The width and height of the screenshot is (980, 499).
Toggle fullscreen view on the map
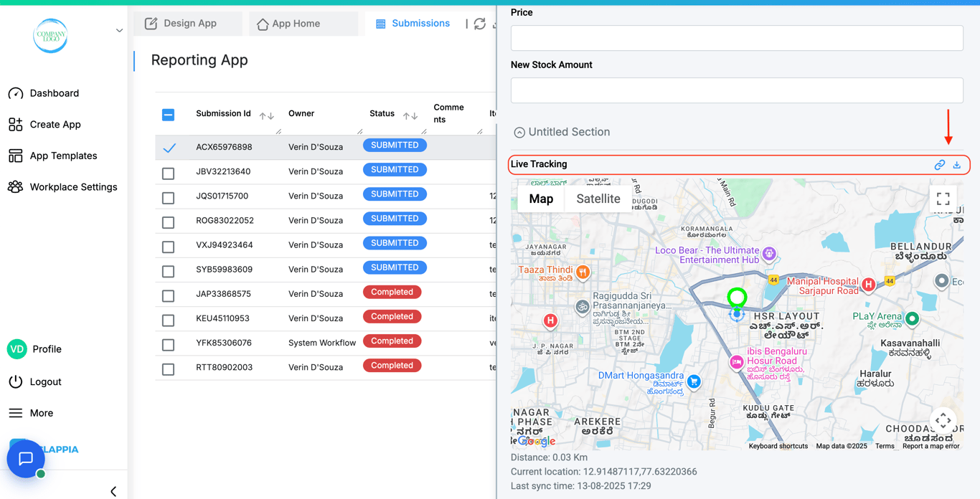coord(943,199)
